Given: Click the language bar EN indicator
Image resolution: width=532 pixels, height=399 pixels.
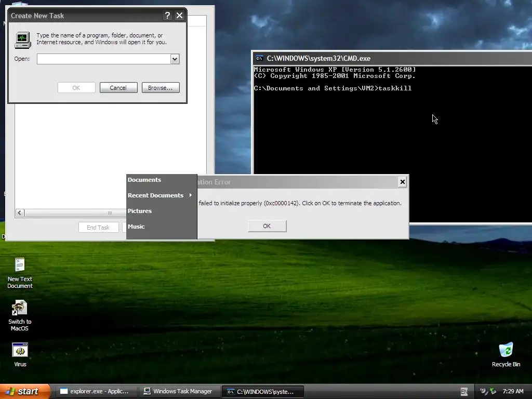Looking at the screenshot, I should [464, 392].
